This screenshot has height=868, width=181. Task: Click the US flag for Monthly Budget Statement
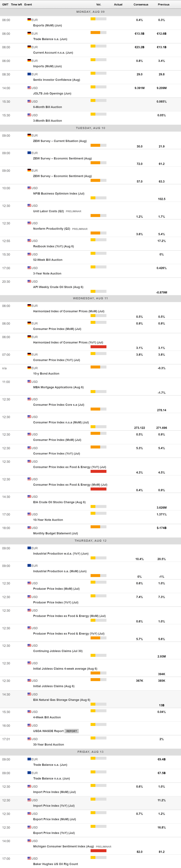pos(29,527)
